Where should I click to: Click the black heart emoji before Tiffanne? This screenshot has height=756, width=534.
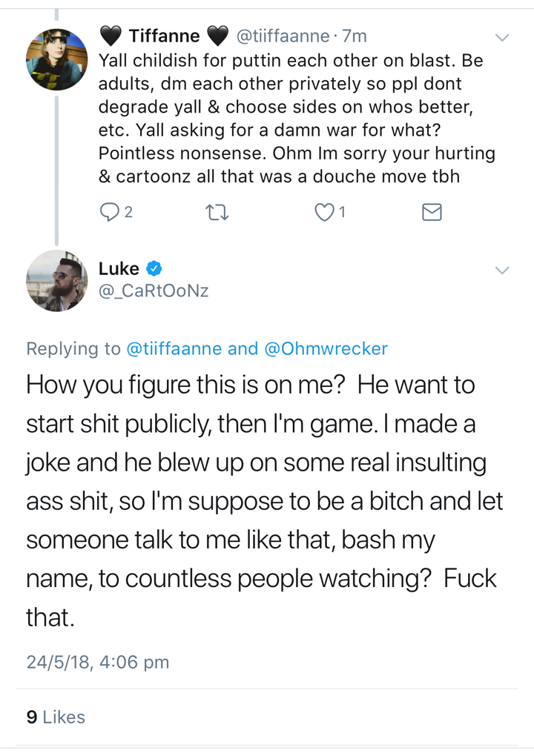111,36
